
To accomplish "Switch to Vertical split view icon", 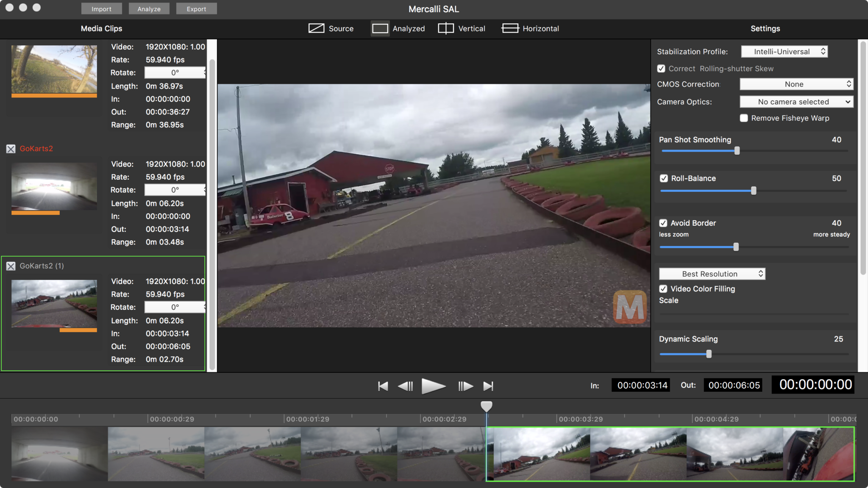I will pyautogui.click(x=446, y=28).
